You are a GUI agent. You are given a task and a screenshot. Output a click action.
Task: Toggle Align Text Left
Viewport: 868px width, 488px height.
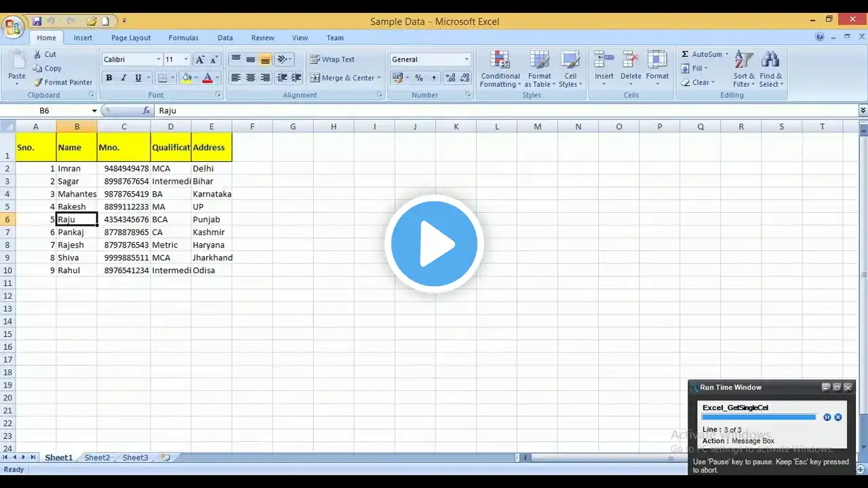point(235,78)
